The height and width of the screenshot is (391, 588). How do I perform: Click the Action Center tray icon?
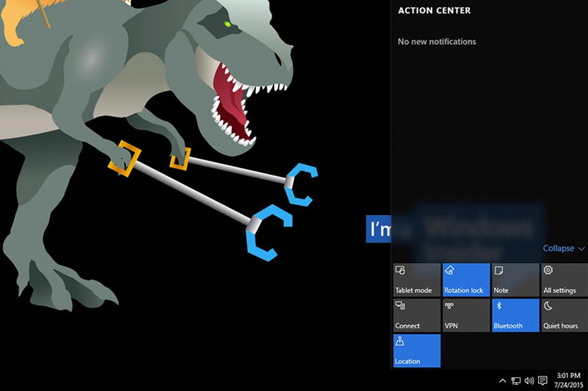[543, 381]
